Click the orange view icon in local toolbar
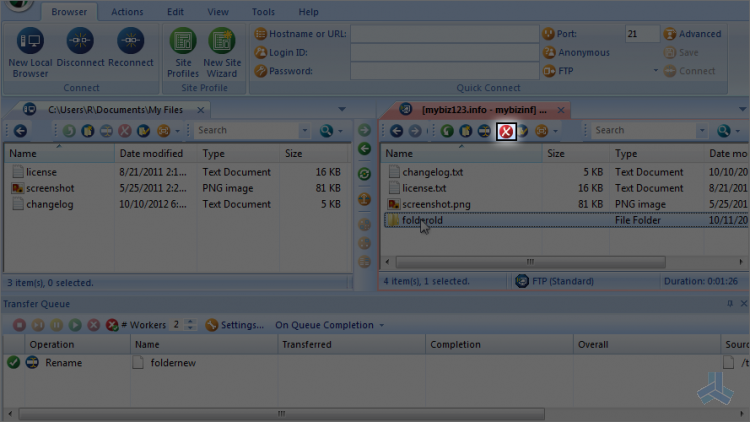Screen dimensions: 750x422 tap(164, 131)
